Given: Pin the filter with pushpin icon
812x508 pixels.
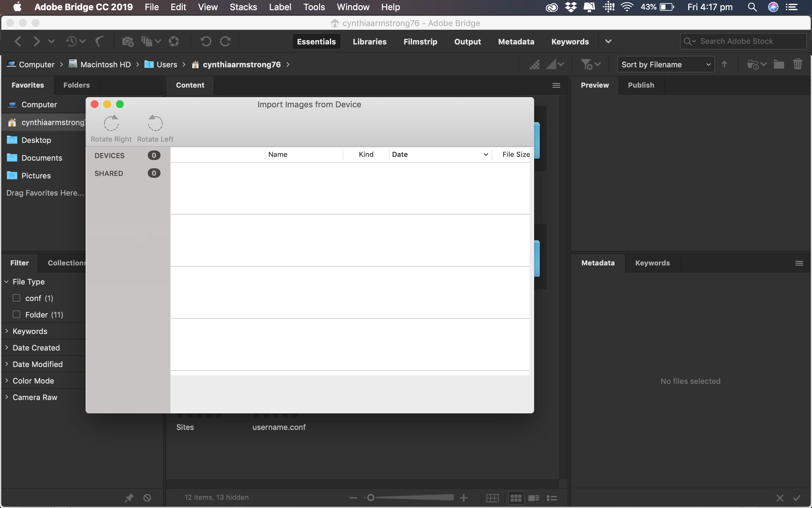Looking at the screenshot, I should [x=129, y=498].
